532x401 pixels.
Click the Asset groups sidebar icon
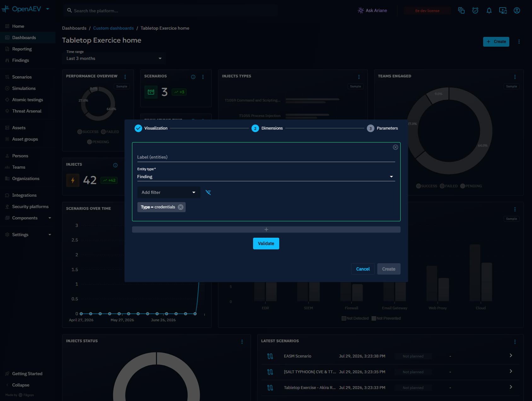coord(7,139)
